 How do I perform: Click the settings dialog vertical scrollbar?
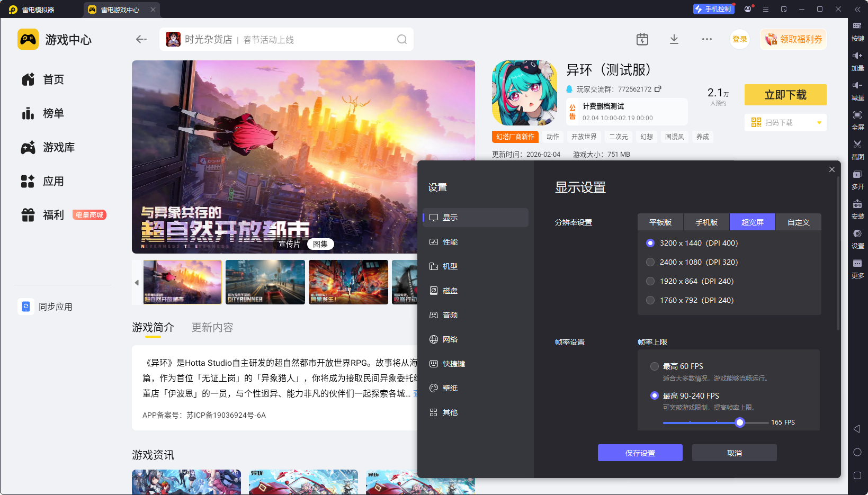(838, 253)
